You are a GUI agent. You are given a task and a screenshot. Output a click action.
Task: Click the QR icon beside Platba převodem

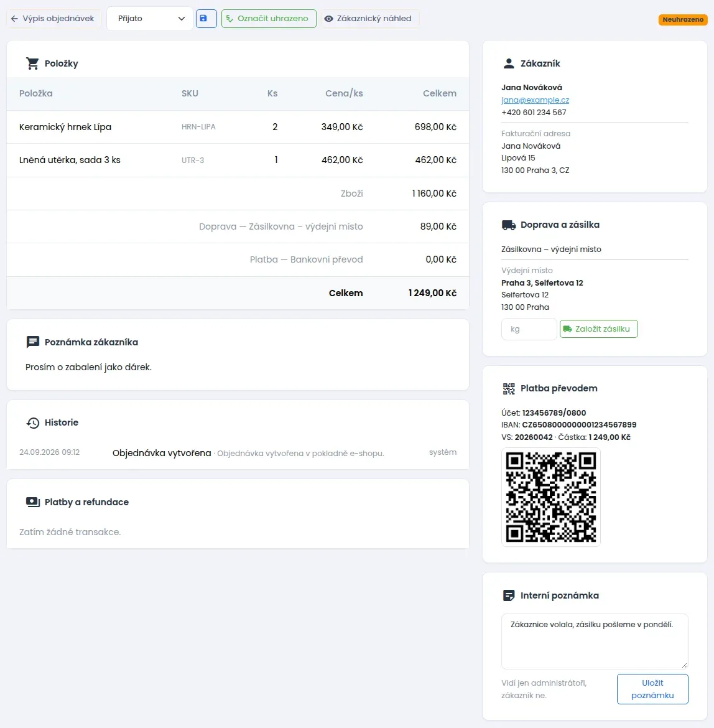(x=509, y=389)
